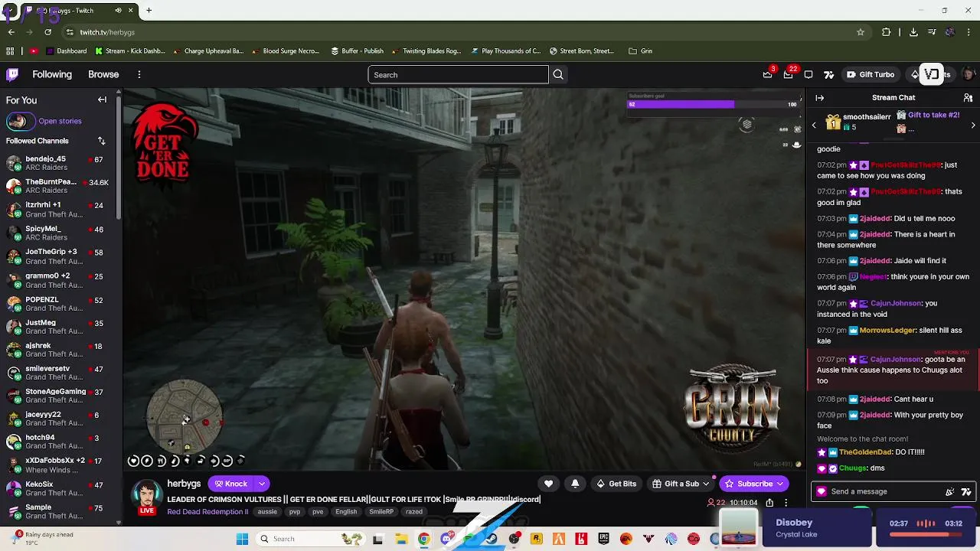Viewport: 980px width, 551px height.
Task: Expand Gift a Sub dropdown
Action: pyautogui.click(x=706, y=484)
